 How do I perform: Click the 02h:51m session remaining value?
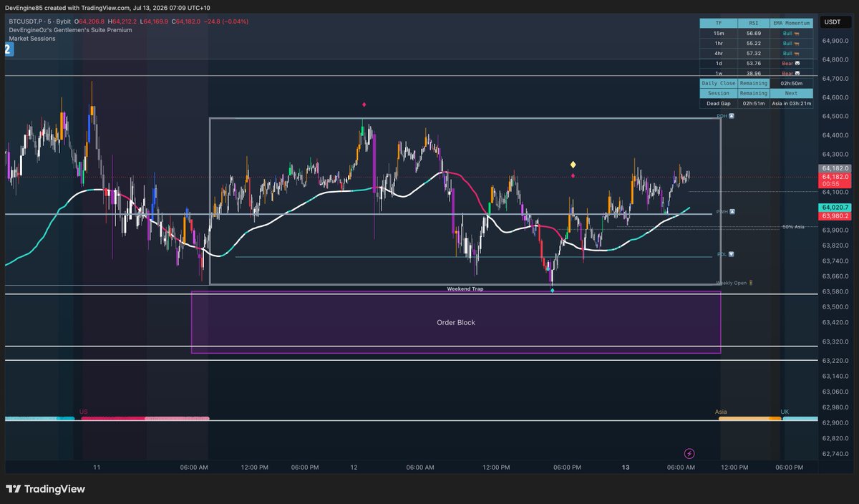(753, 103)
